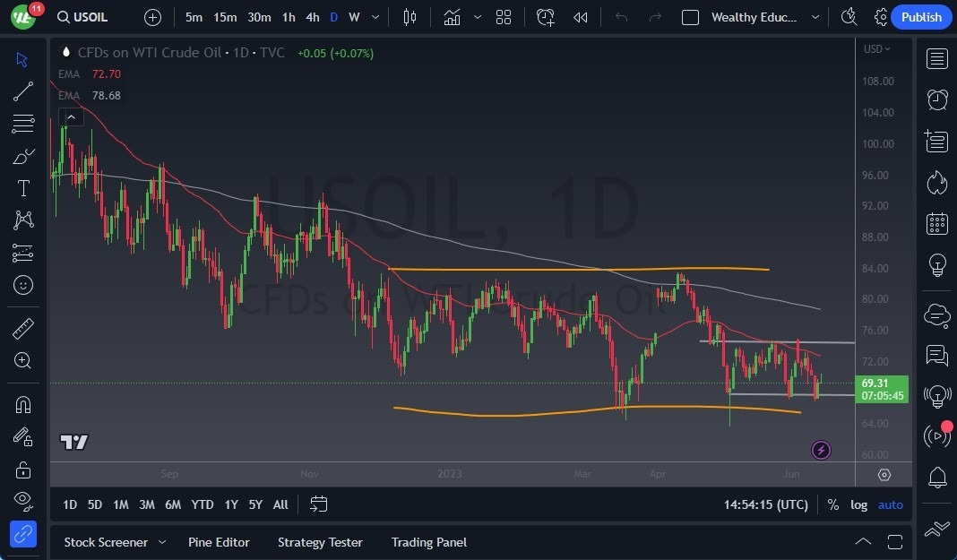Open the emoji icons tool

pyautogui.click(x=22, y=285)
